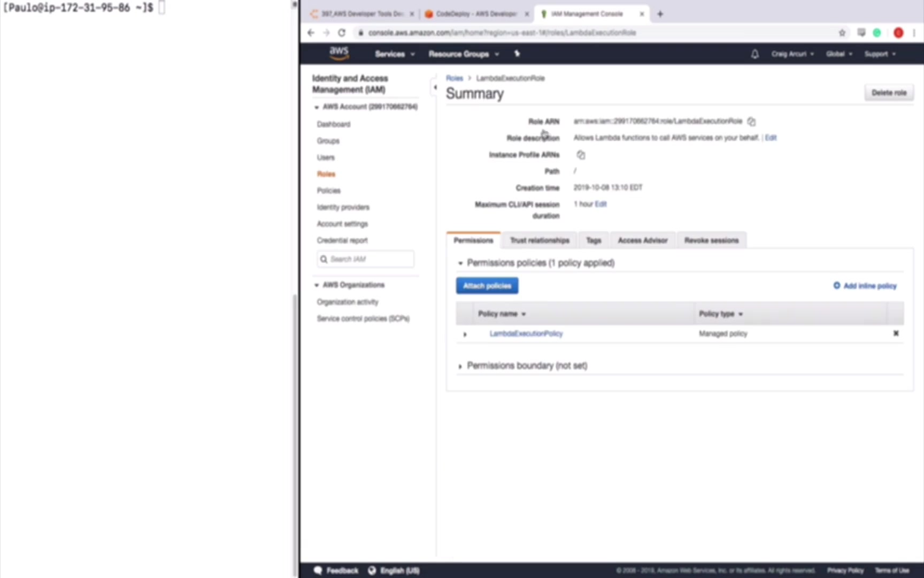Screen dimensions: 924x578
Task: Open the Craig Arcuri account menu
Action: tap(792, 54)
